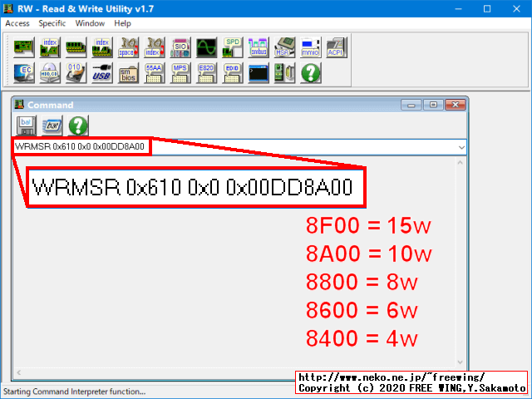
Task: Open the Window menu
Action: pyautogui.click(x=90, y=23)
